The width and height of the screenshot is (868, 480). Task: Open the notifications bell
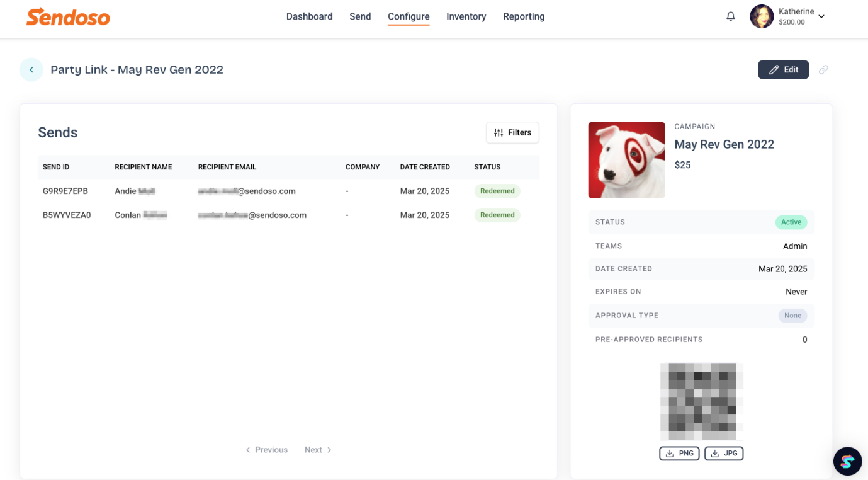click(x=731, y=16)
